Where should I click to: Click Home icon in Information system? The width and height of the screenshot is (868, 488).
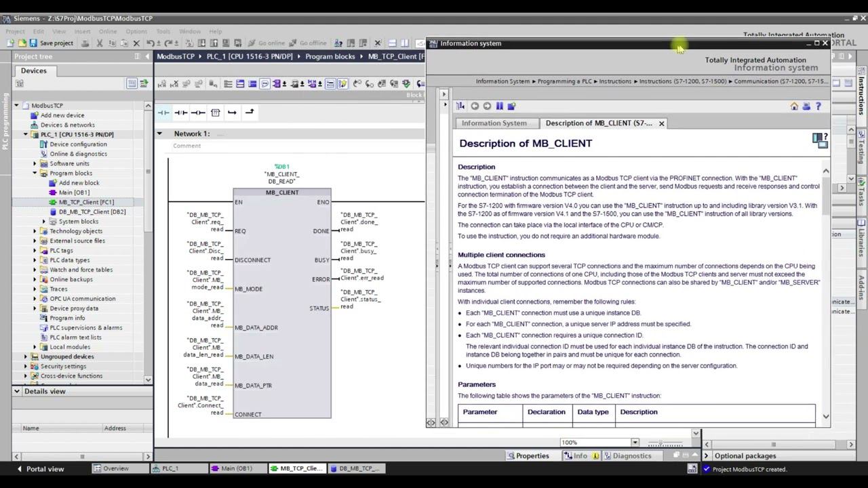coord(794,106)
